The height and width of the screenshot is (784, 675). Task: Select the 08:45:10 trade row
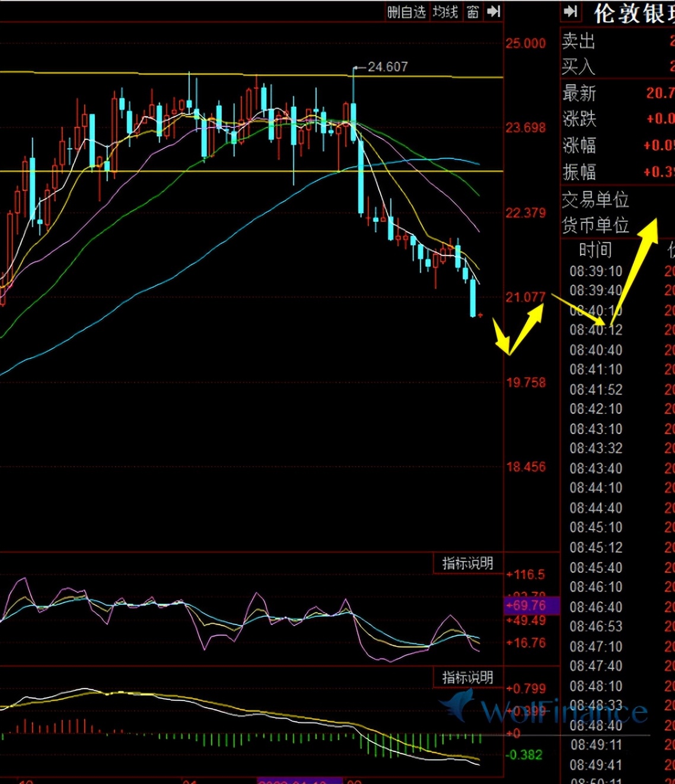coord(596,528)
